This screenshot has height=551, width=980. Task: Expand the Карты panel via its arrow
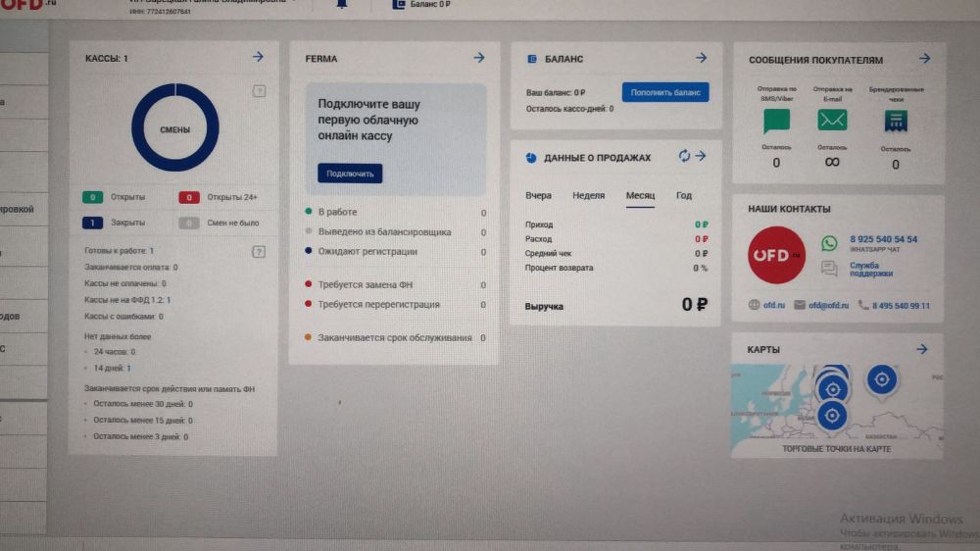point(921,349)
